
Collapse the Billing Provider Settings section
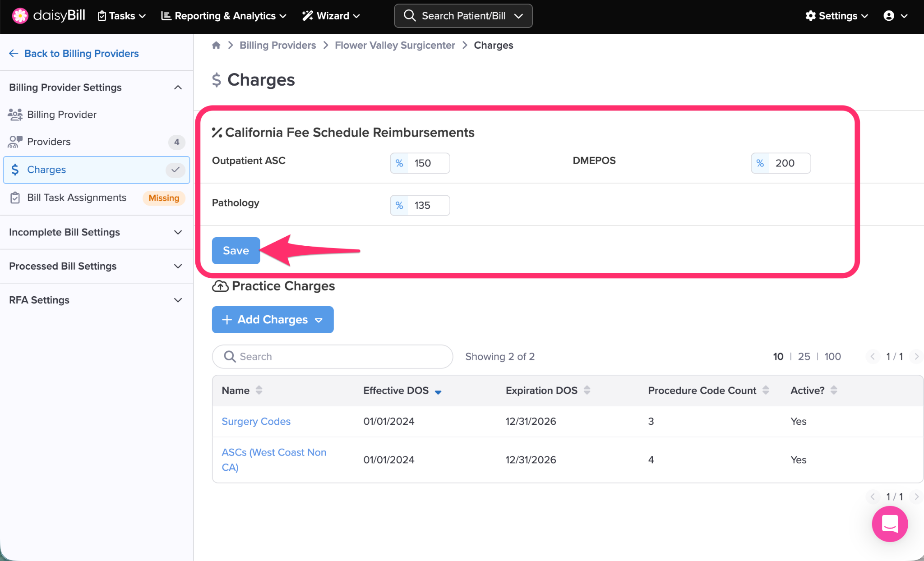pyautogui.click(x=178, y=87)
